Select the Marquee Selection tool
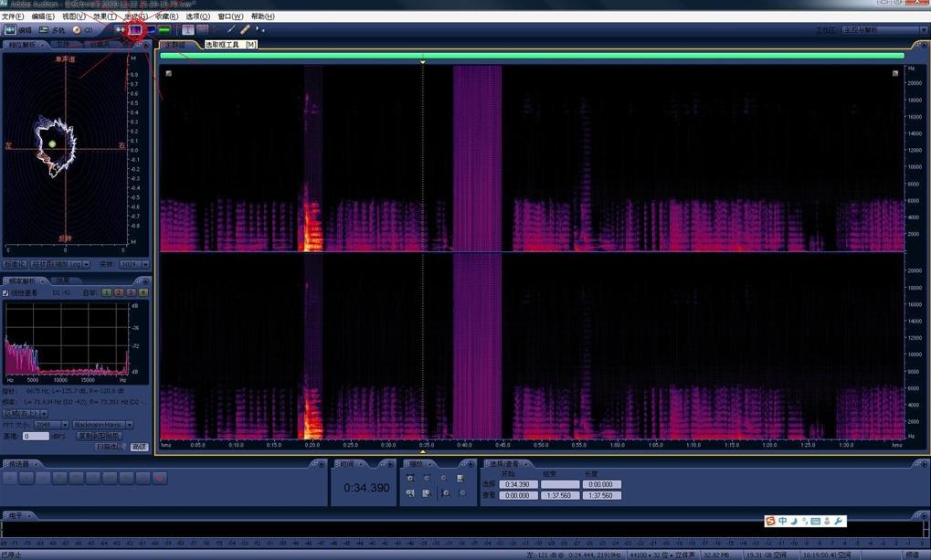The width and height of the screenshot is (931, 560). point(203,29)
